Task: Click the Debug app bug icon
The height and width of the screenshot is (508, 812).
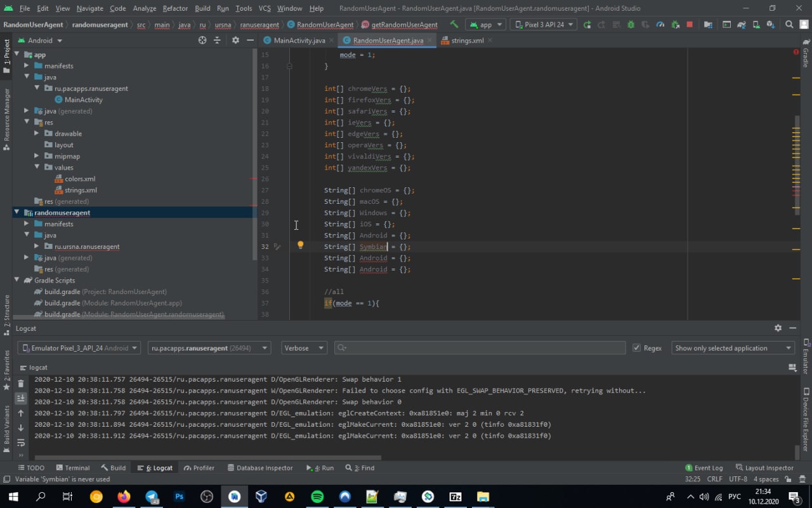Action: 631,25
